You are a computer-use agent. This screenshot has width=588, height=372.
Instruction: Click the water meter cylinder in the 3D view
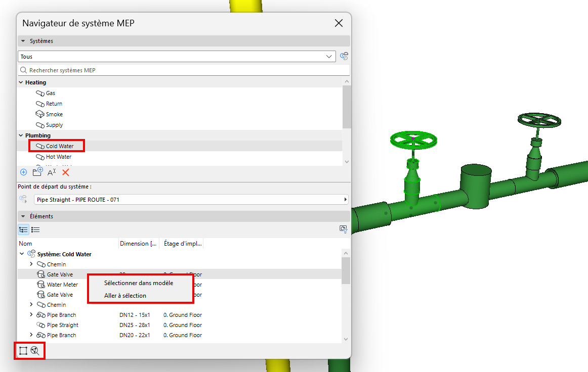(476, 186)
